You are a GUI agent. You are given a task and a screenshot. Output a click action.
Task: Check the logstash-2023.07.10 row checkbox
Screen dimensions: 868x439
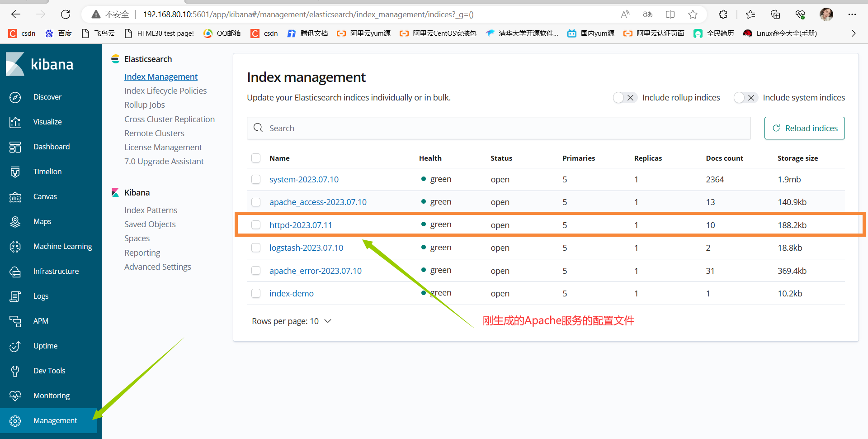[256, 248]
